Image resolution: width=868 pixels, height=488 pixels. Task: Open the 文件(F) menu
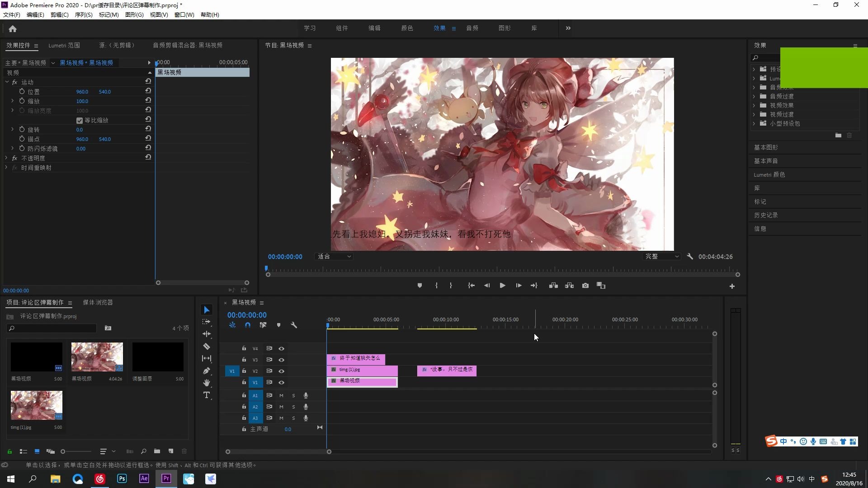pyautogui.click(x=12, y=14)
